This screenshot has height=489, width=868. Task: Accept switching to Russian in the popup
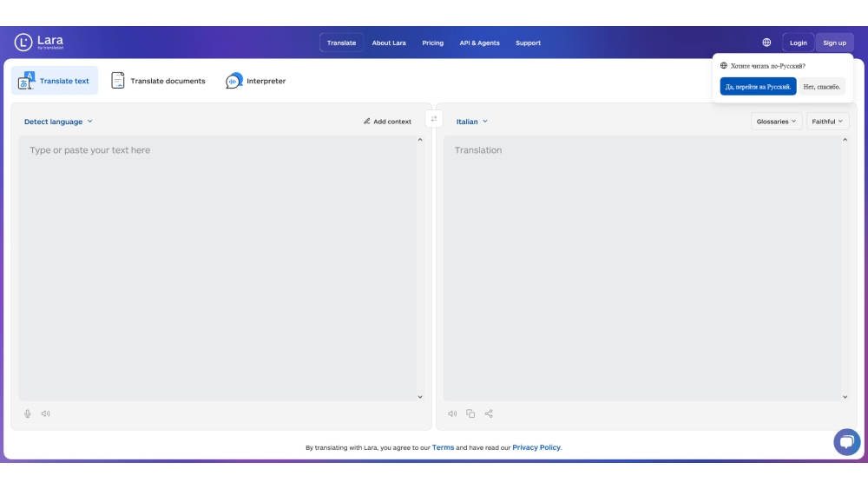click(x=758, y=87)
